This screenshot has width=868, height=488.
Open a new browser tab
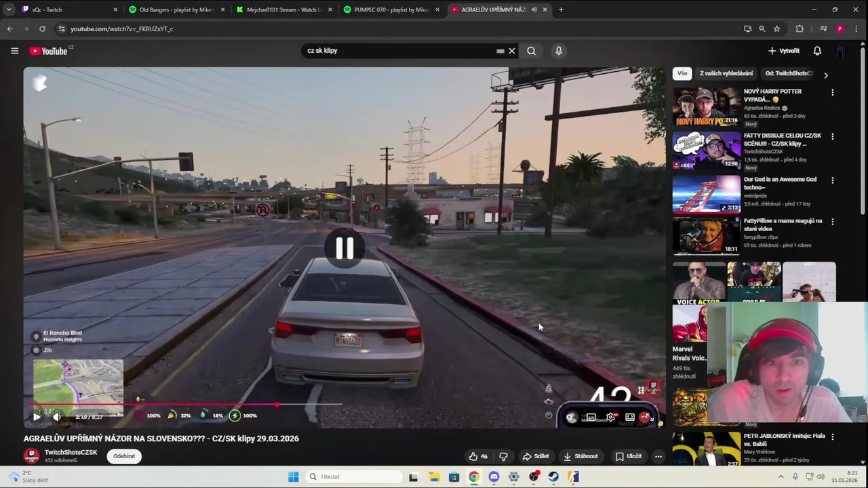[560, 9]
